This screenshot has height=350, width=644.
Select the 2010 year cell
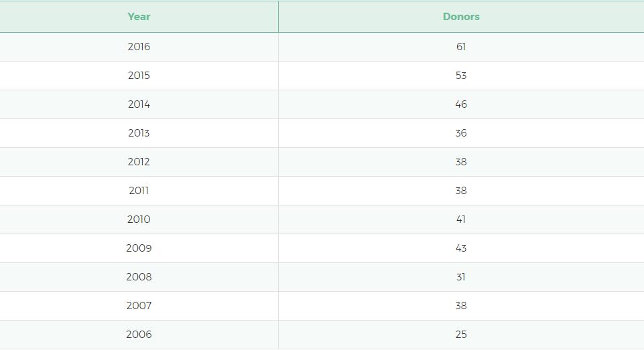tap(139, 220)
